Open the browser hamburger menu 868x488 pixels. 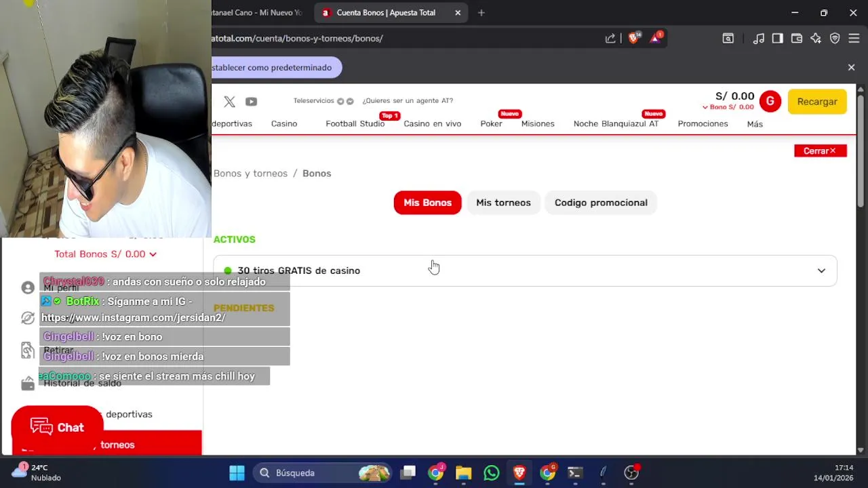tap(854, 39)
